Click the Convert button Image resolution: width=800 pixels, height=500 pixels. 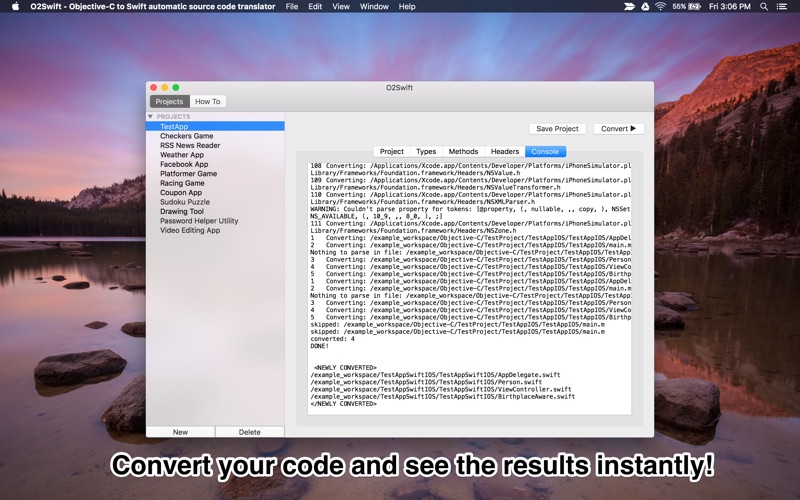click(x=618, y=129)
